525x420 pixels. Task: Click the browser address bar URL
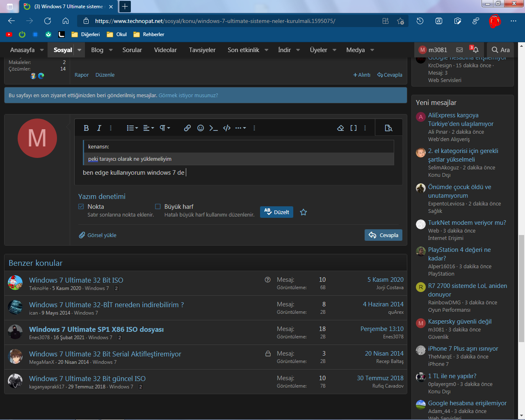215,21
